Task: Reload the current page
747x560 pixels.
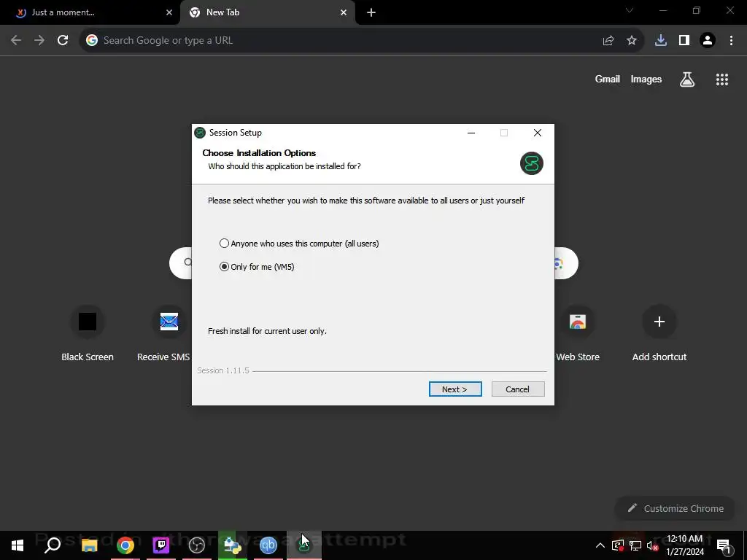Action: (x=63, y=41)
